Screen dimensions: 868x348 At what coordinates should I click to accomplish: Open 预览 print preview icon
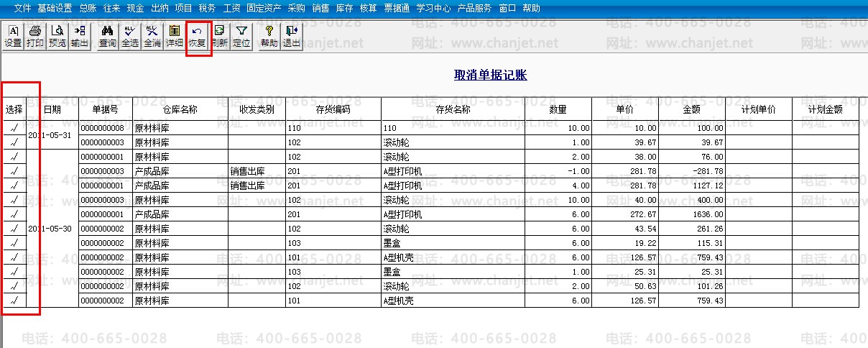[57, 36]
